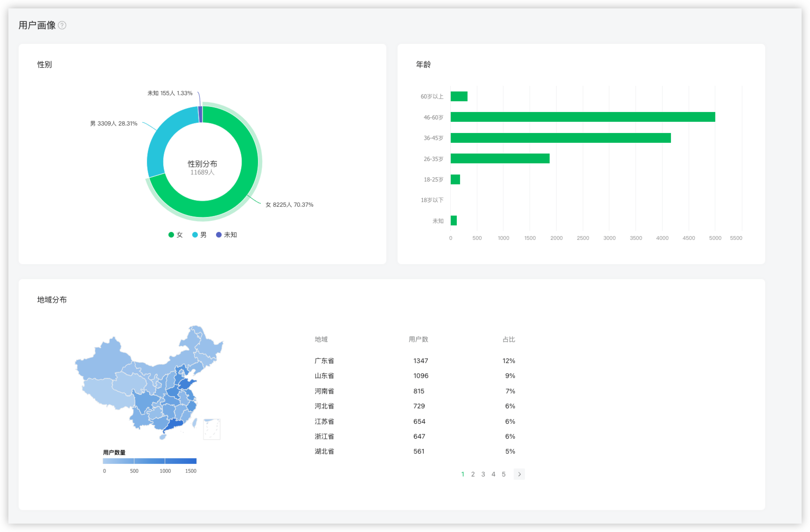Click the 山东省 table row
810x532 pixels.
[414, 376]
